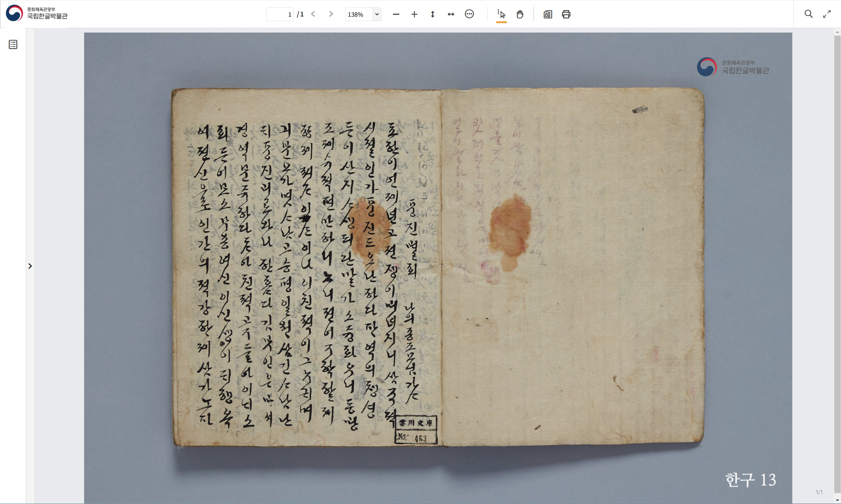Screen dimensions: 841x504
Task: Click the page number input field
Action: (280, 14)
